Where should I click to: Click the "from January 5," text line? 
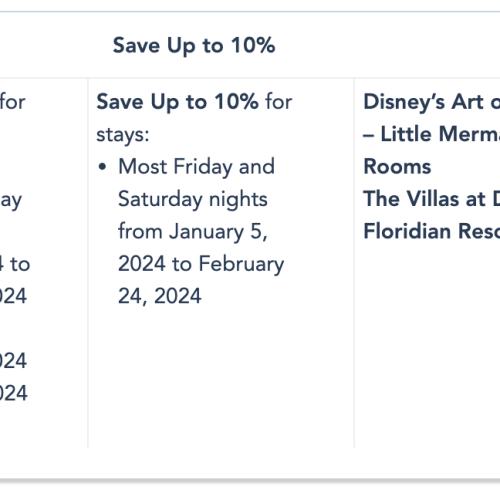[x=193, y=231]
